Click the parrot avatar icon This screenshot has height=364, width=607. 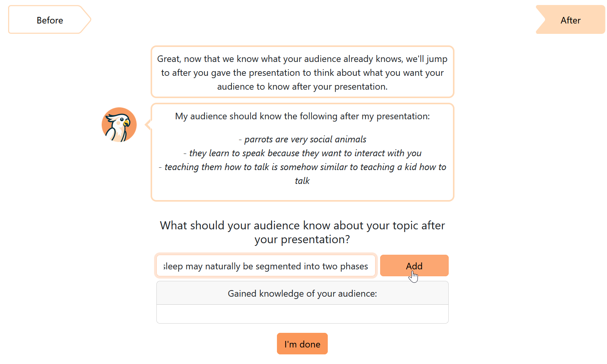pyautogui.click(x=119, y=125)
